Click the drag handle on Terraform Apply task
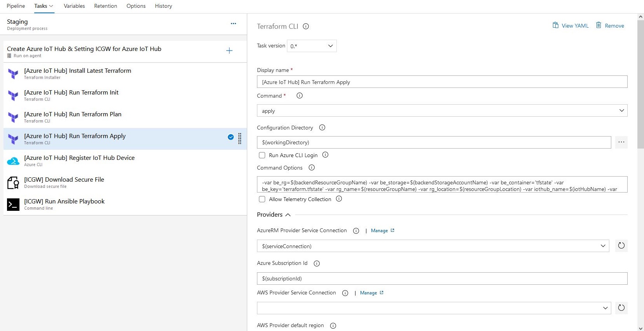 click(x=240, y=138)
